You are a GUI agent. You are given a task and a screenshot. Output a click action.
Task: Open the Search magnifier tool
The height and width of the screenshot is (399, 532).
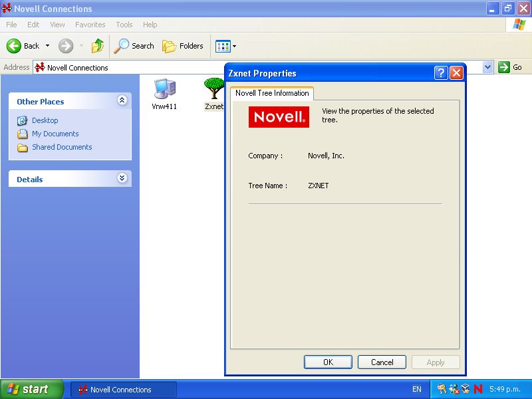tap(134, 46)
